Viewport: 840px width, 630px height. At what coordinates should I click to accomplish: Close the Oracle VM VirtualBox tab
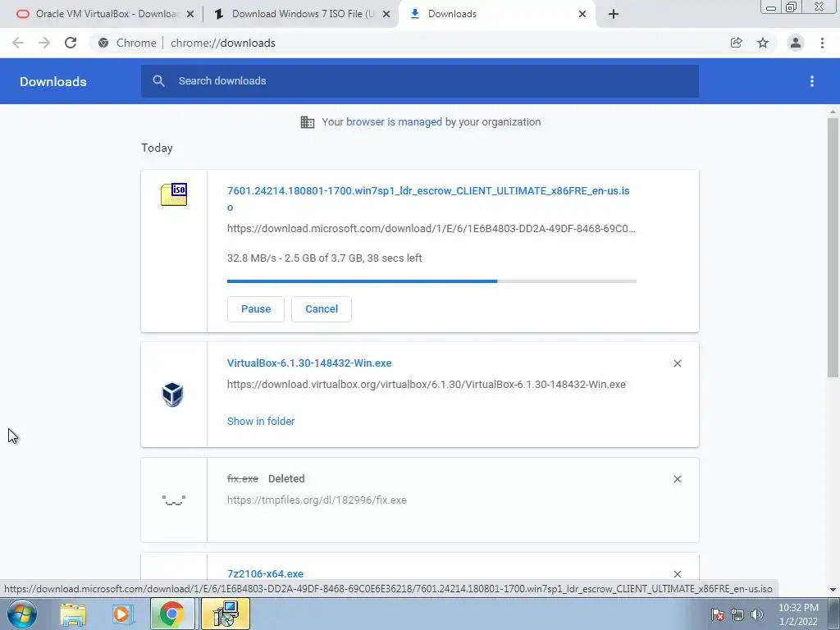pos(190,14)
